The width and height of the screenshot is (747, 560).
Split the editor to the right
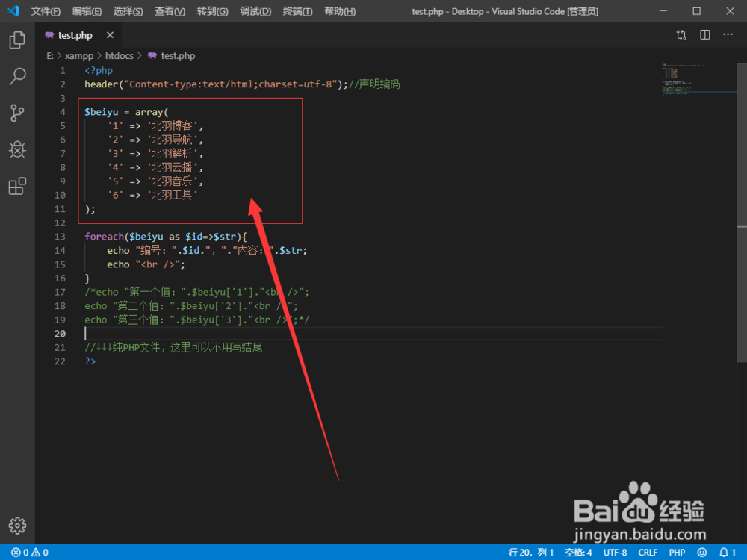[705, 35]
